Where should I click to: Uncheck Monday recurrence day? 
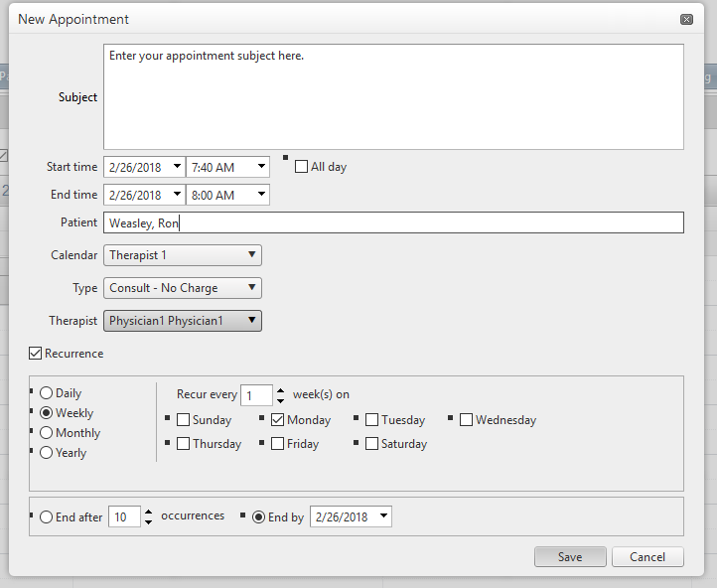[x=277, y=420]
